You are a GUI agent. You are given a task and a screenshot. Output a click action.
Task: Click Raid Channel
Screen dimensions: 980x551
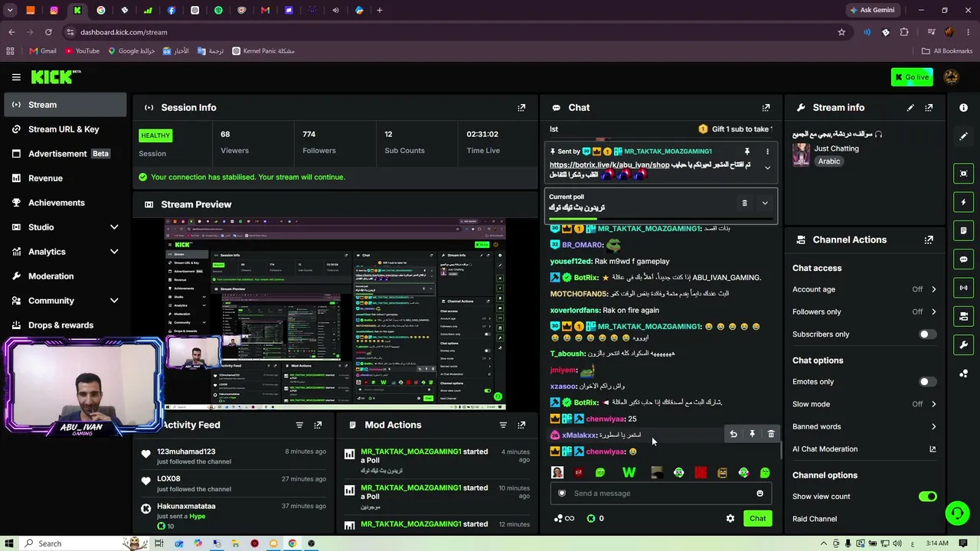pyautogui.click(x=815, y=519)
